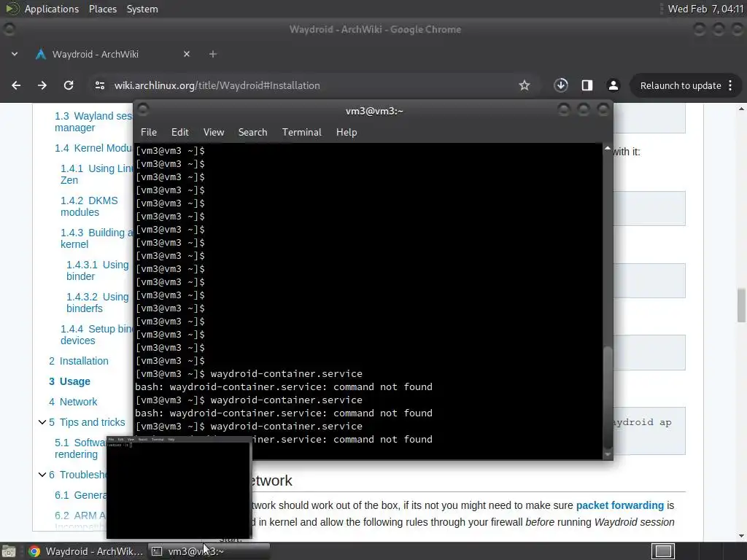Go to 3 Usage in contents

click(x=69, y=381)
